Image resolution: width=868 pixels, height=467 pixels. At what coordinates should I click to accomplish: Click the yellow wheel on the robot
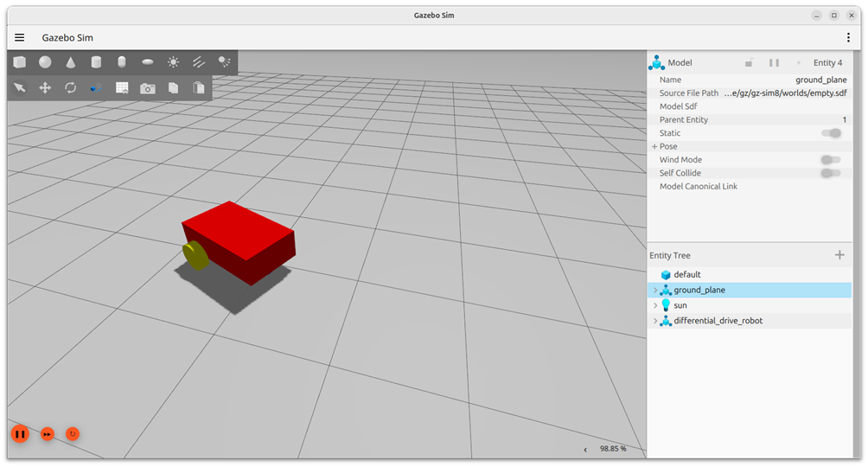coord(196,256)
